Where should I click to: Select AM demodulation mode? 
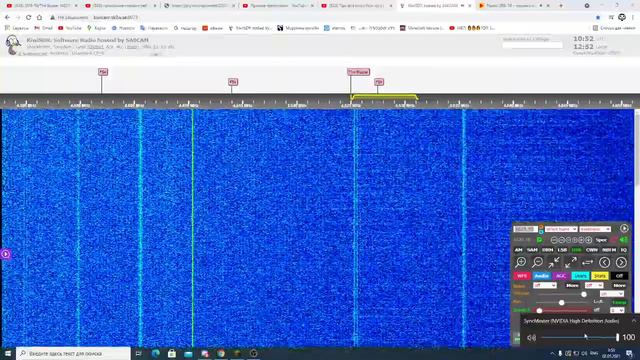pos(518,250)
